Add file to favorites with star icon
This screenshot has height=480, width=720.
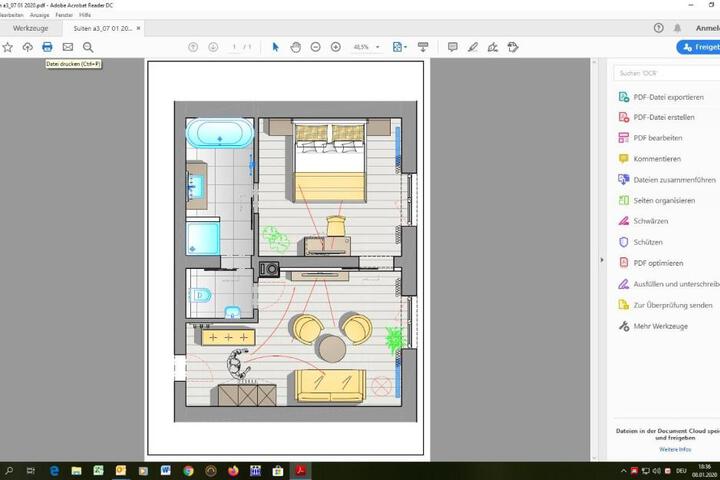pyautogui.click(x=7, y=47)
